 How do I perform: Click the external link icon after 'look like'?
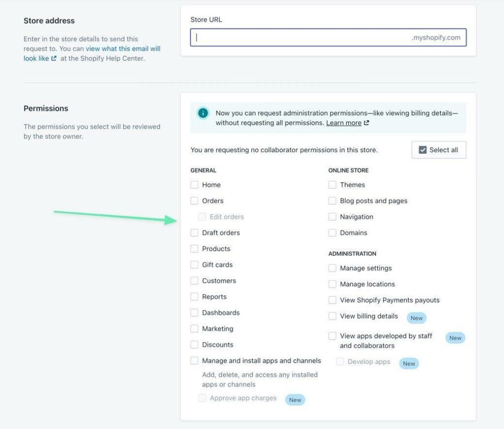coord(54,59)
